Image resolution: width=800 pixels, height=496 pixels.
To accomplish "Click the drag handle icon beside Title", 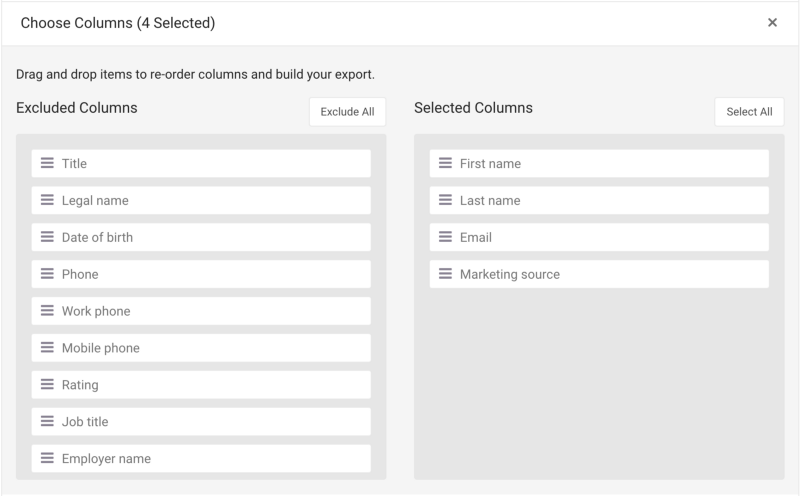I will tap(47, 163).
